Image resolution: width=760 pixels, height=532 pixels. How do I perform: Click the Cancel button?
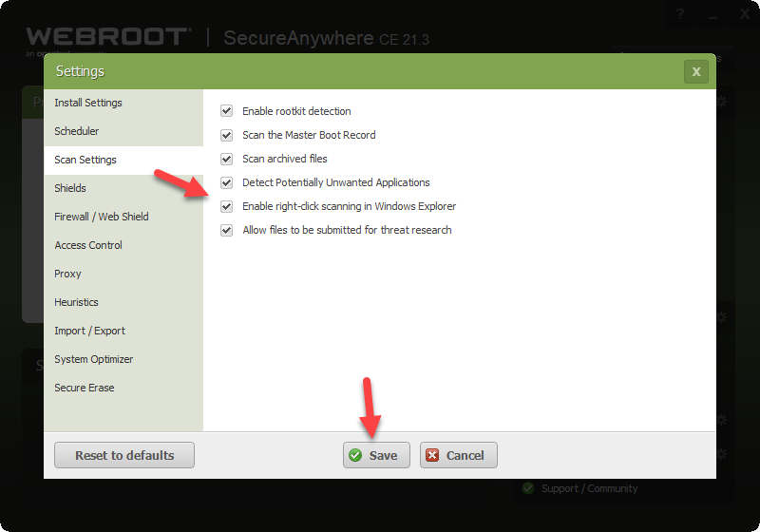[x=459, y=455]
